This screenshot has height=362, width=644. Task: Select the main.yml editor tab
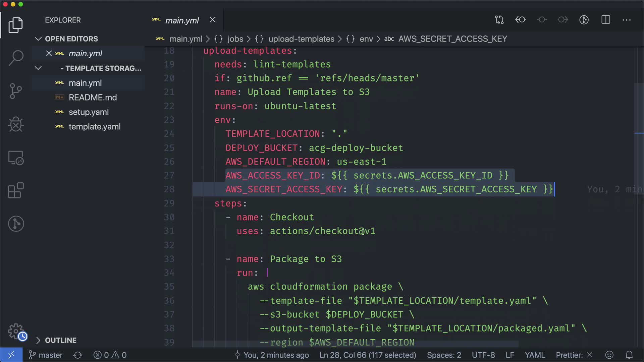182,20
